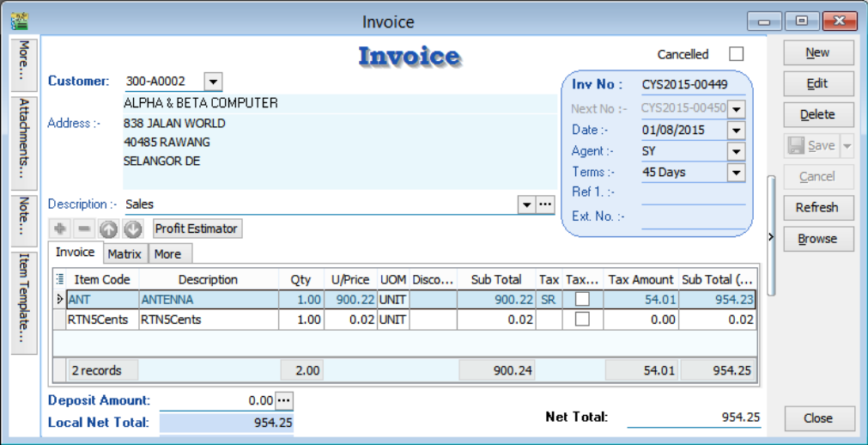
Task: Expand the Terms dropdown showing 45 Days
Action: pyautogui.click(x=736, y=172)
